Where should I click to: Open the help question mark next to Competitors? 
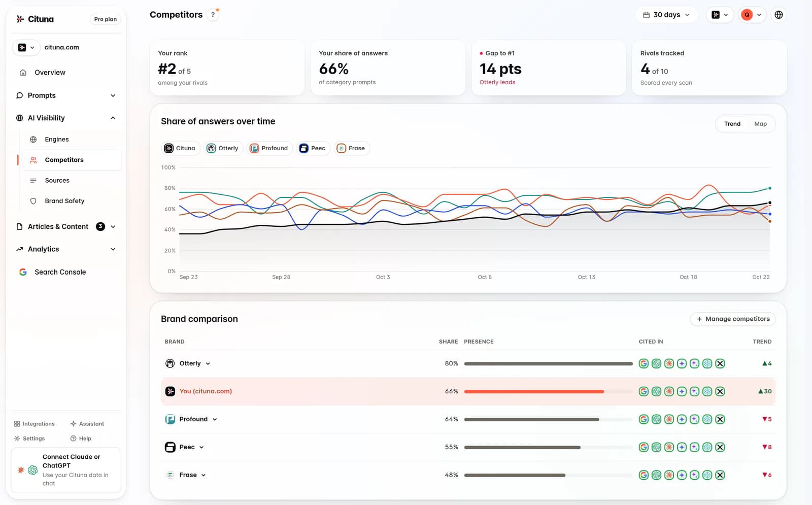pos(213,15)
